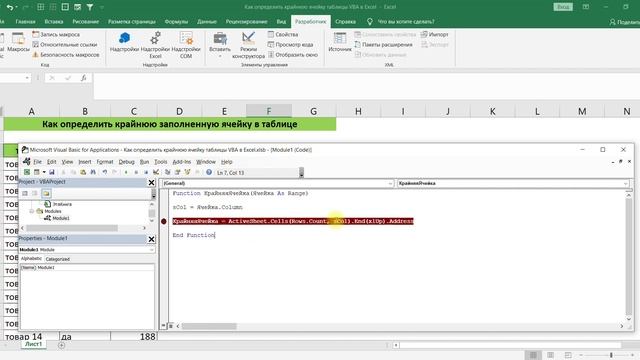Select the Лист1 sheet tab
Screen dimensions: 640x360
(33, 344)
